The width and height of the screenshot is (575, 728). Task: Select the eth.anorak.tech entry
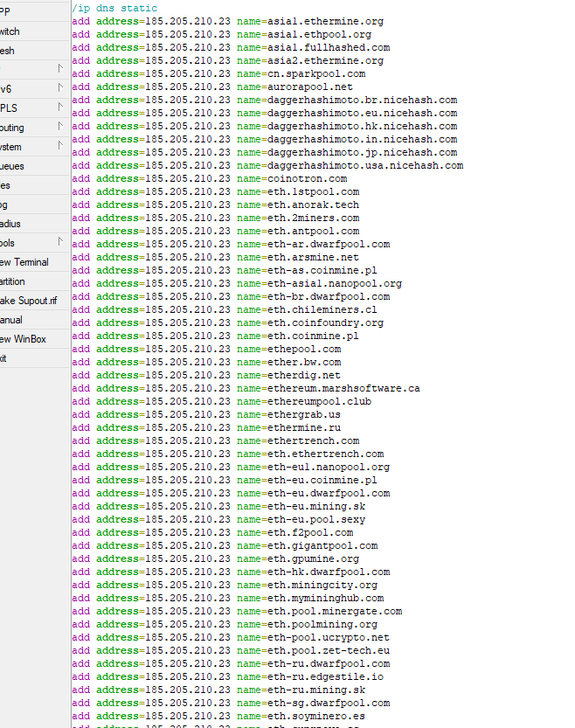point(216,205)
